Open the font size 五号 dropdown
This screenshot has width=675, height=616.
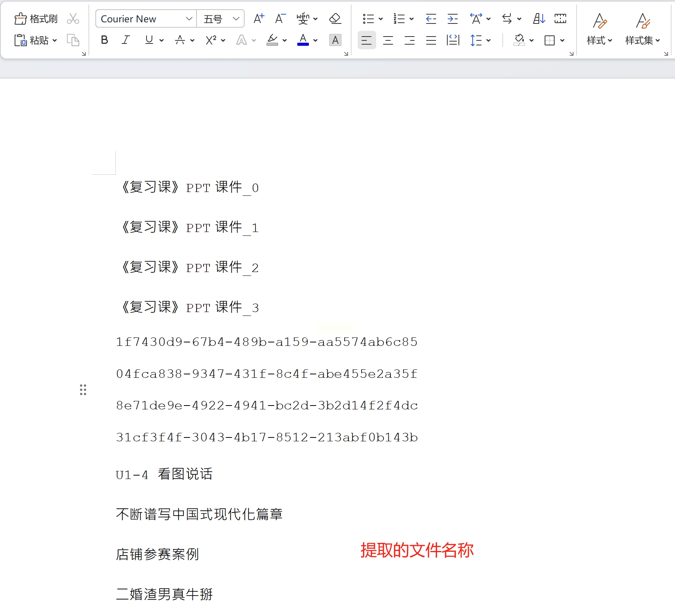click(221, 19)
